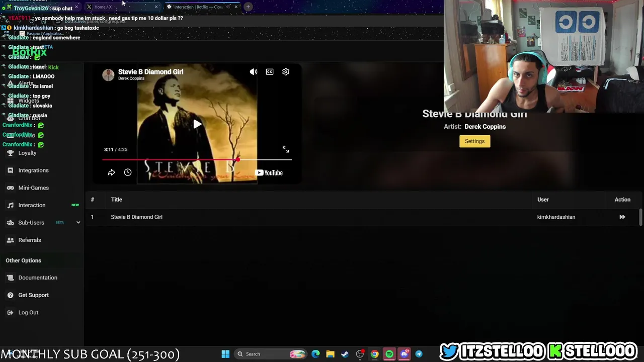The width and height of the screenshot is (644, 362).
Task: Open the Integrations page
Action: [33, 170]
